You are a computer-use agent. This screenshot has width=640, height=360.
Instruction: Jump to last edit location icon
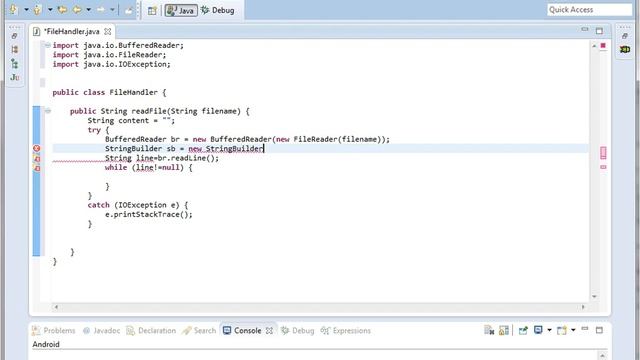pyautogui.click(x=62, y=9)
